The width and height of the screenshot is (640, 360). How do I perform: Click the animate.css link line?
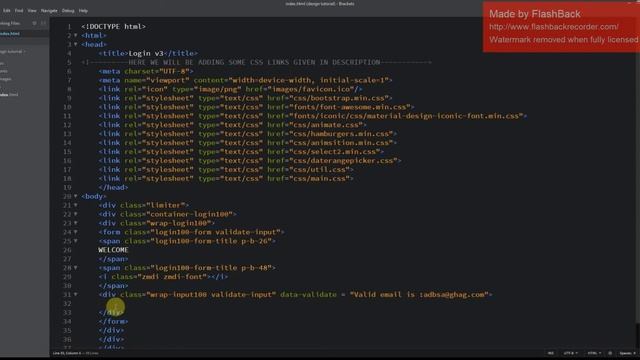[232, 125]
